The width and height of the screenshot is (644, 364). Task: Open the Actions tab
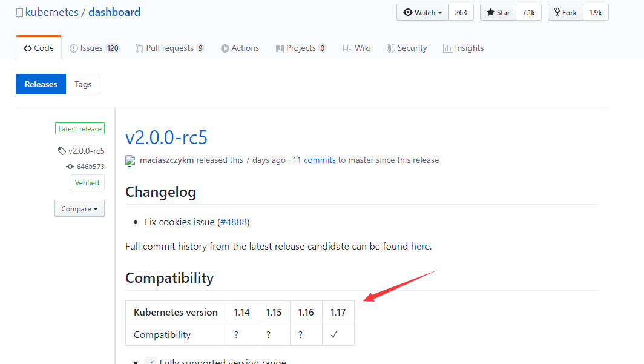coord(240,48)
